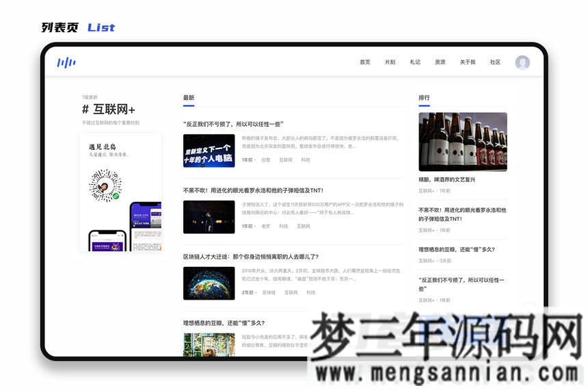Screen dimensions: 588x390
Task: Open 最新 article "理想栖息的豆瓣，还能“慢”多久?"
Action: [224, 323]
